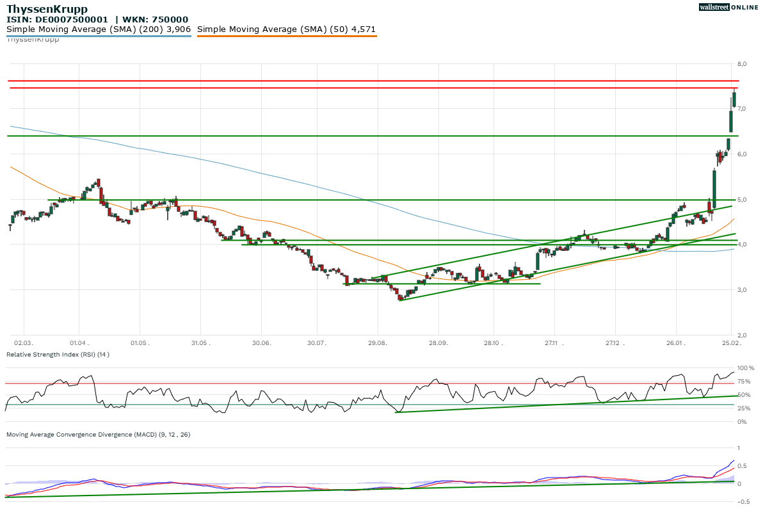Click the ThyssenKrupp chart title
The height and width of the screenshot is (532, 763).
pos(47,9)
